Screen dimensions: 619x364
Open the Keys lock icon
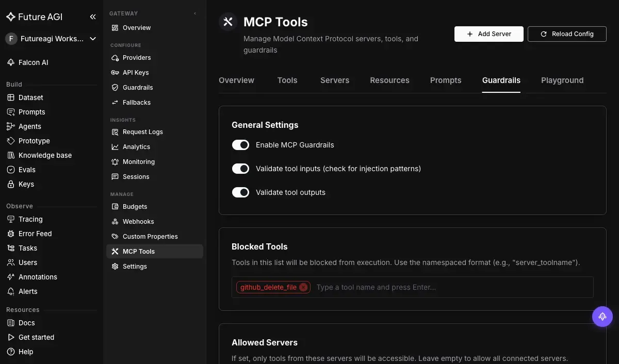[11, 184]
